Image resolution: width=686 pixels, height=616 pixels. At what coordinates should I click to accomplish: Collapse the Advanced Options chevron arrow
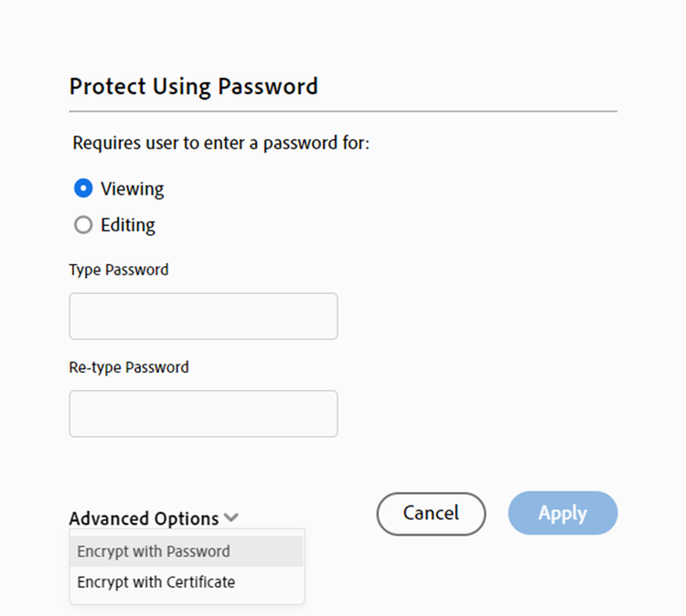pos(231,518)
